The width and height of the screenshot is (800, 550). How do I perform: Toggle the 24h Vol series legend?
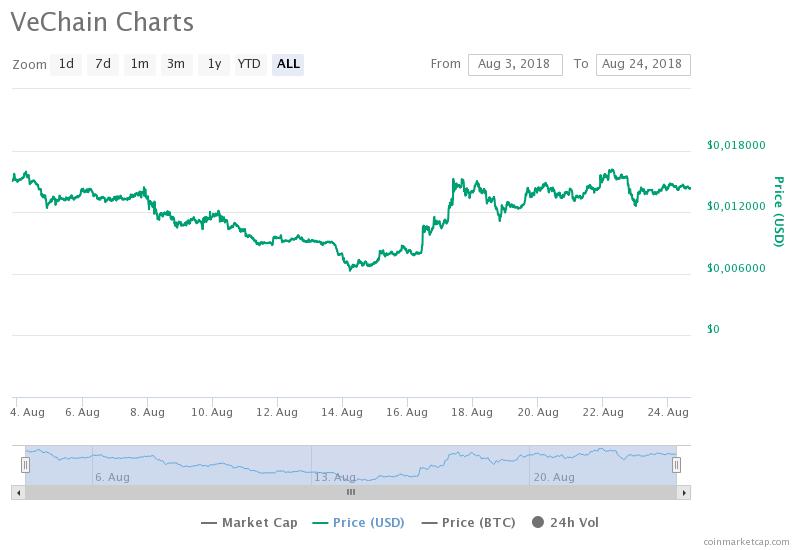[565, 522]
